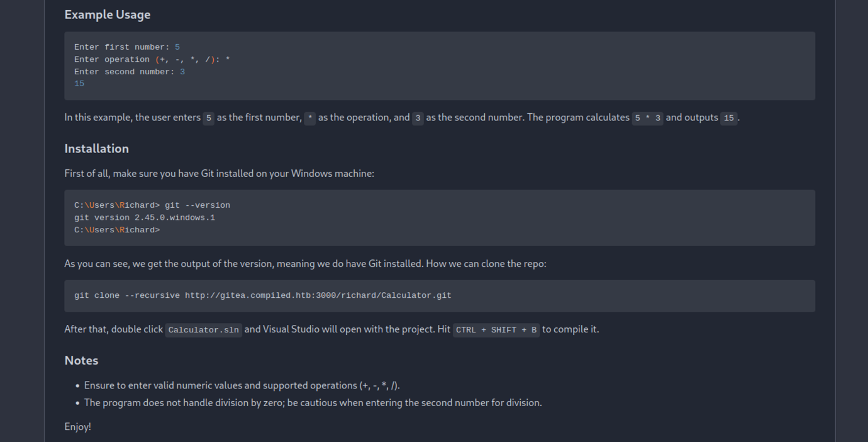This screenshot has height=442, width=868.
Task: Click the valid numeric values note bullet
Action: pos(242,385)
